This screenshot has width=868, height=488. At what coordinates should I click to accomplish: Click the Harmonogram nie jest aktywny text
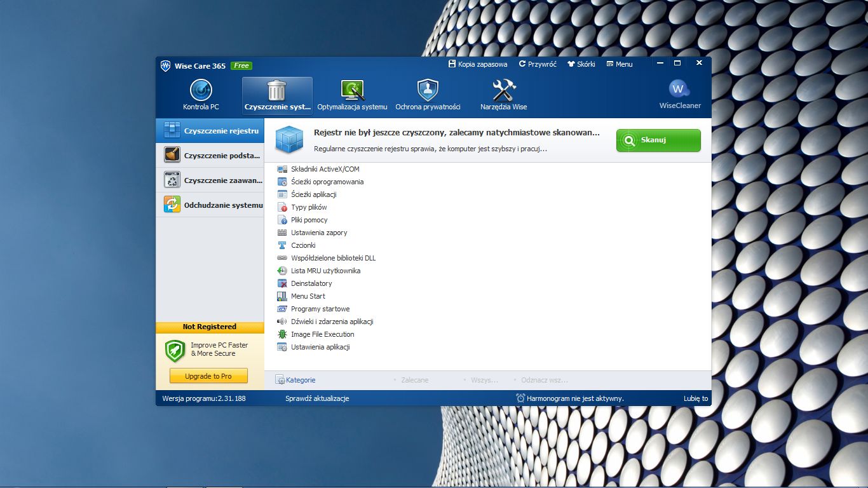[576, 398]
